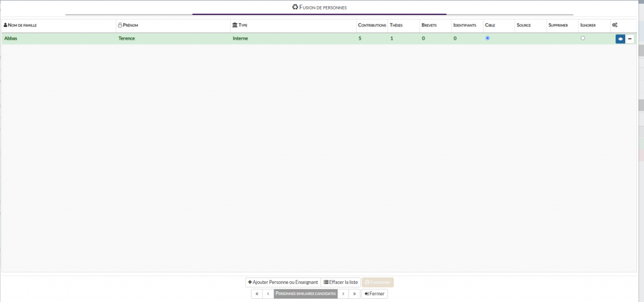Remove Abbas row with minus button

(x=630, y=39)
